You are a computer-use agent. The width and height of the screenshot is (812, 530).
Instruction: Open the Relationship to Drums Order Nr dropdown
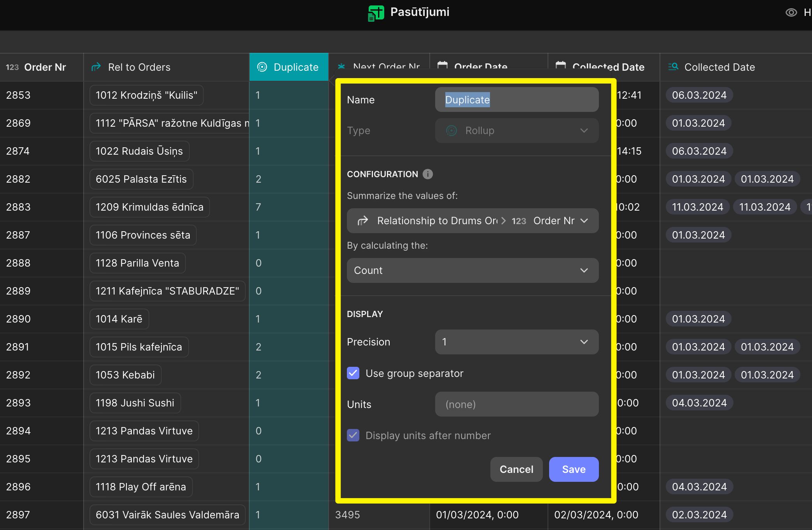click(x=472, y=221)
